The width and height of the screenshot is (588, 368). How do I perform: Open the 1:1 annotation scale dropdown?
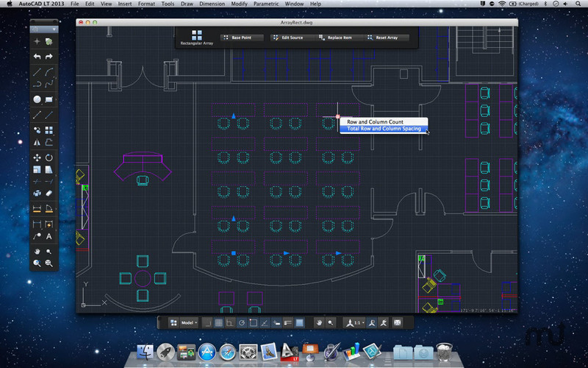coord(354,322)
